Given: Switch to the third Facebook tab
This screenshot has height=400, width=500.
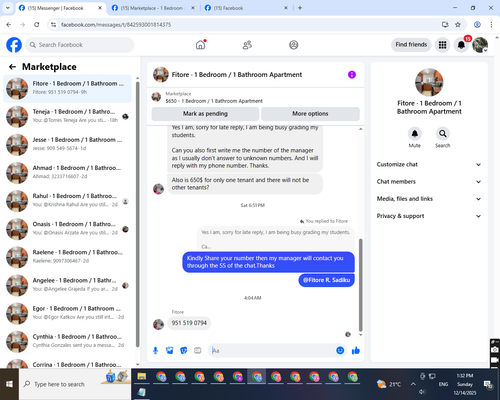Looking at the screenshot, I should coord(245,8).
